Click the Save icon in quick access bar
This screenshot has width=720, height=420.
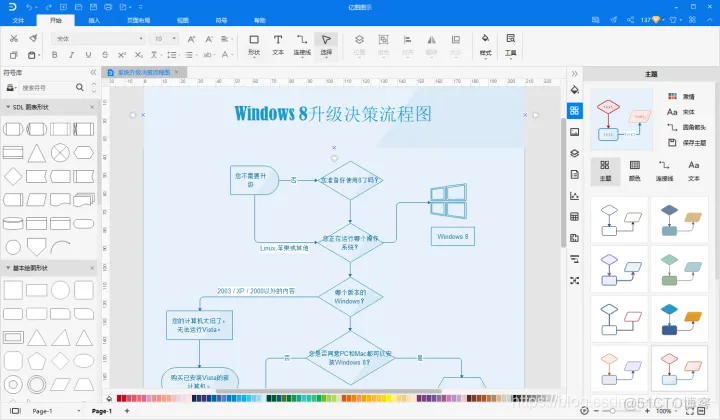[x=93, y=7]
